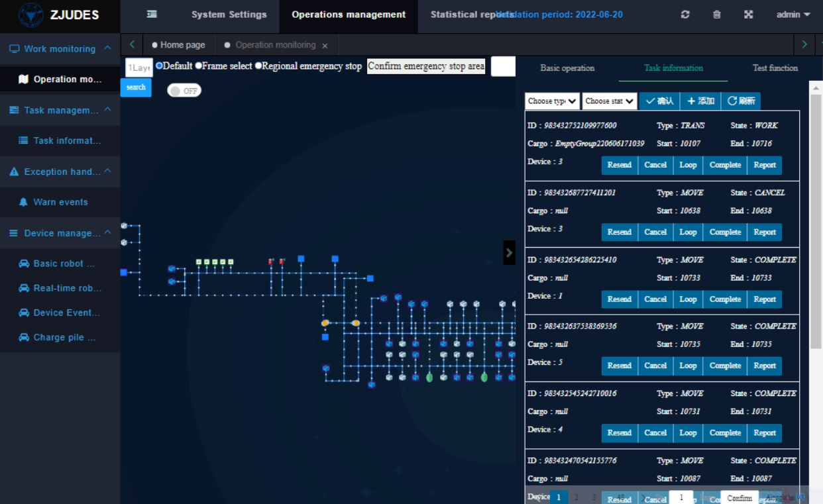
Task: Click the fullscreen expand icon in header
Action: point(748,15)
